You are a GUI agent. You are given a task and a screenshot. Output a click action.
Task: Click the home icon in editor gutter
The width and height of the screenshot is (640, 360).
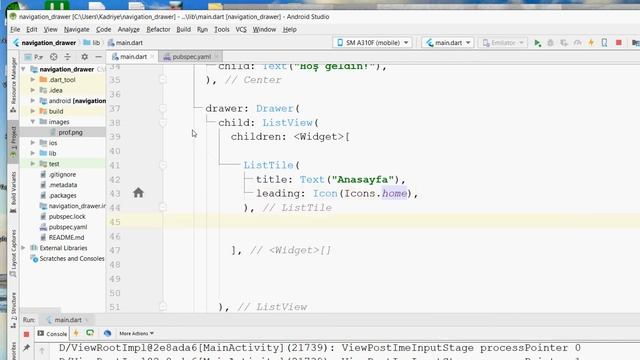click(x=138, y=193)
